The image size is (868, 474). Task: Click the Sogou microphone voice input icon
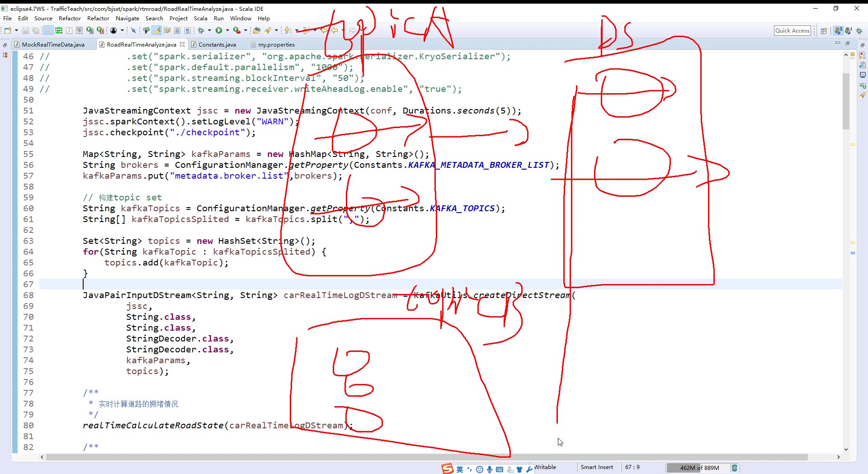point(490,469)
